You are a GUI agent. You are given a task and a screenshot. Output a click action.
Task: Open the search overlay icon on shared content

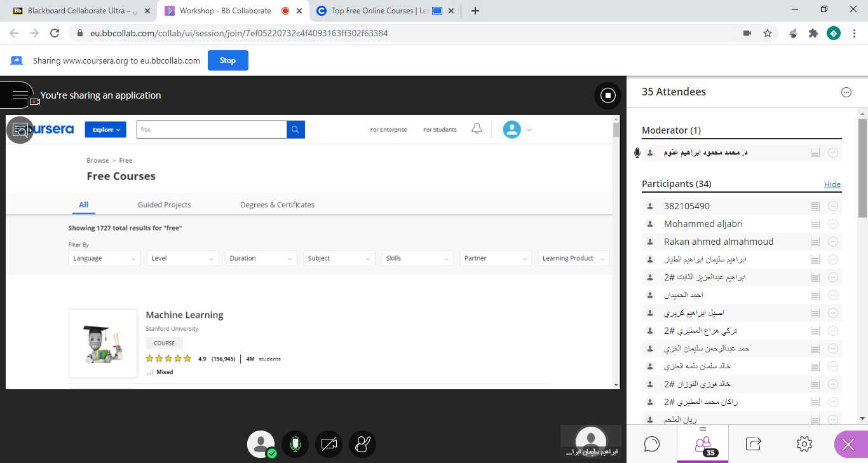[20, 130]
